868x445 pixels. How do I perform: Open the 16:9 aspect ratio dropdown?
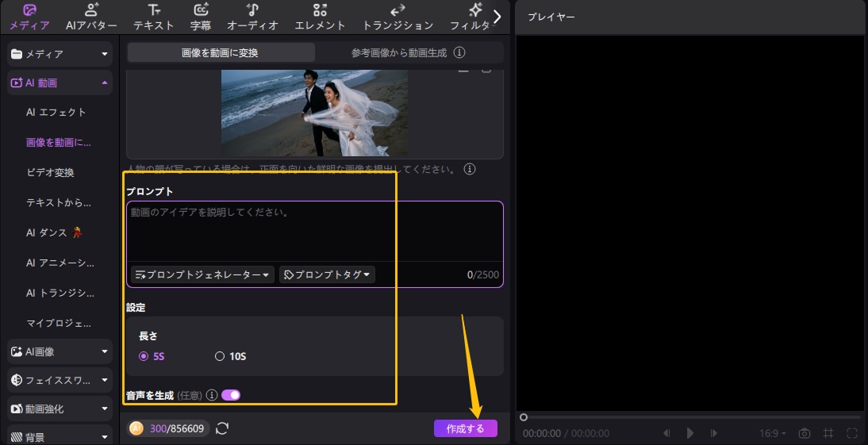[x=773, y=433]
